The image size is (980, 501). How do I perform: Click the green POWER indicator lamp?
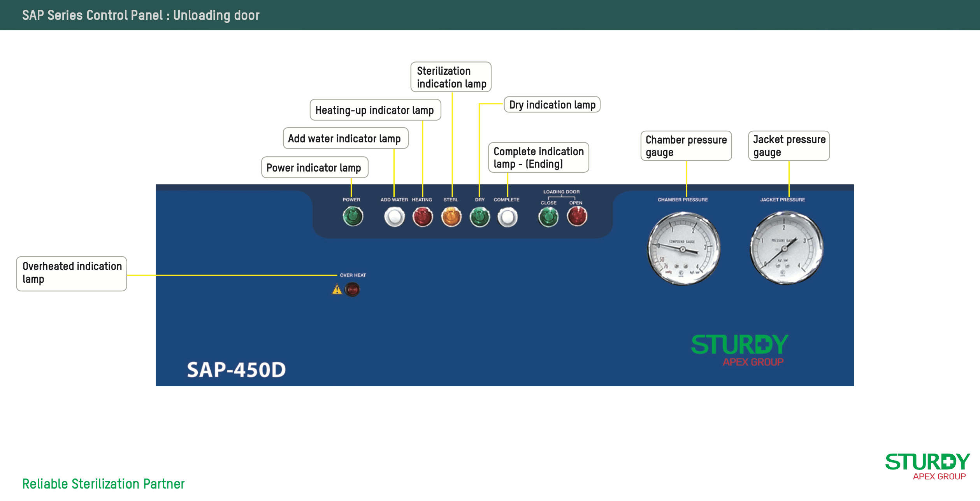353,217
